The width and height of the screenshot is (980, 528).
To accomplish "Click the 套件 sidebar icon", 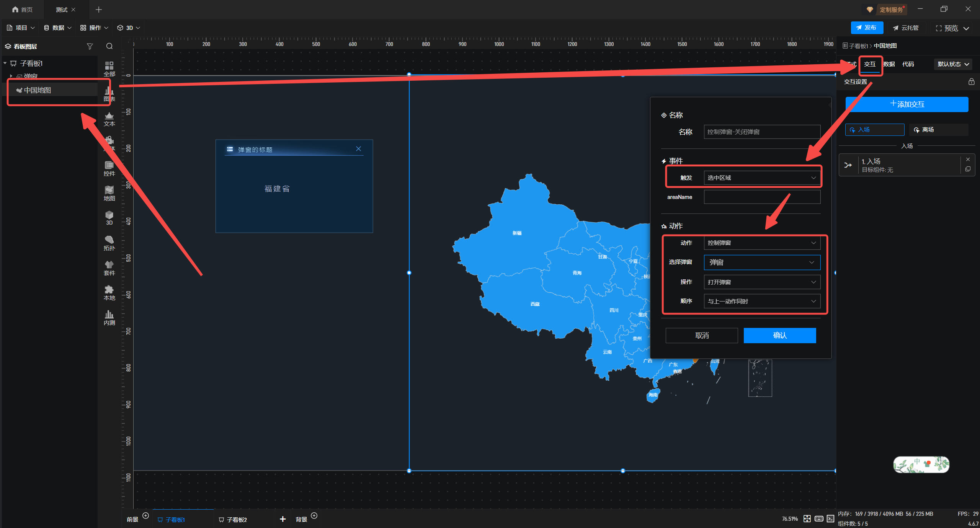I will point(109,267).
